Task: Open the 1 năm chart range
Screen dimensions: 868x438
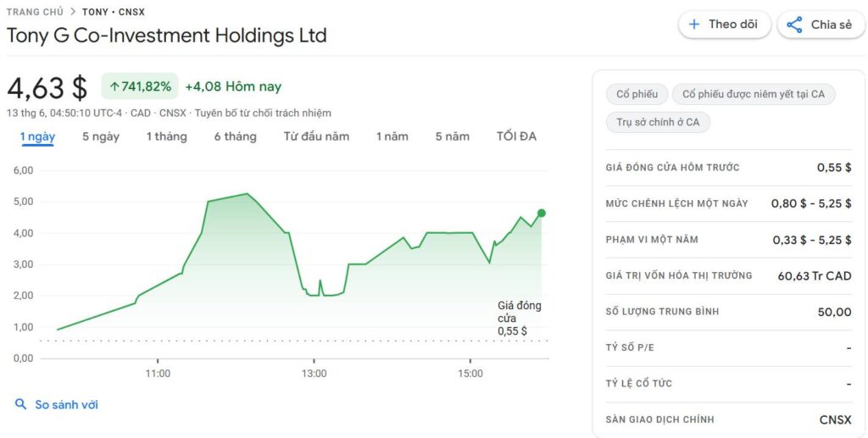Action: coord(392,136)
